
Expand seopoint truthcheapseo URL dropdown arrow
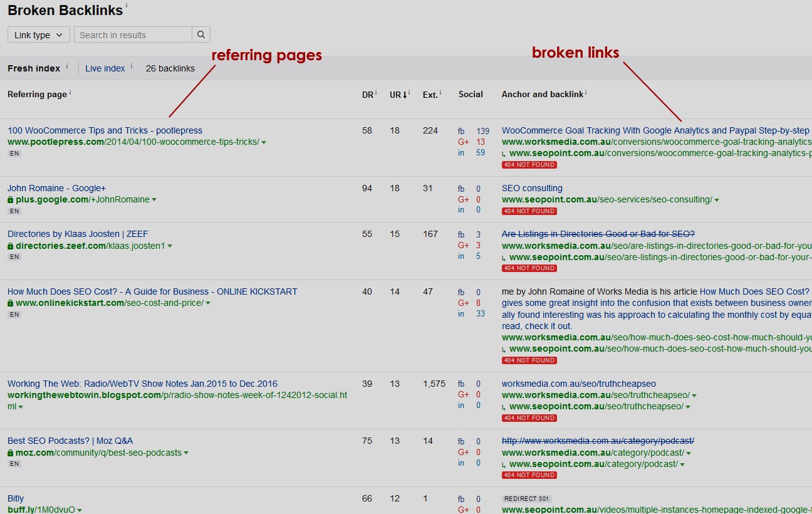(688, 407)
